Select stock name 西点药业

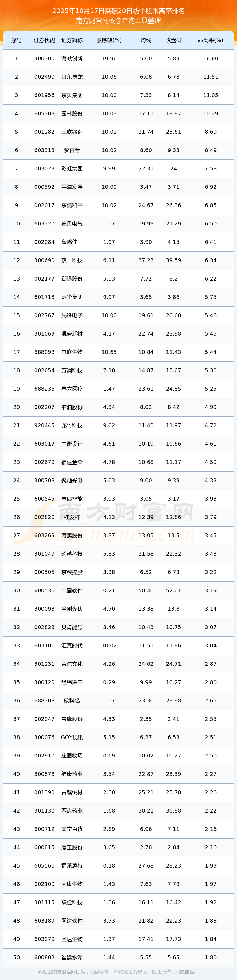tap(72, 810)
